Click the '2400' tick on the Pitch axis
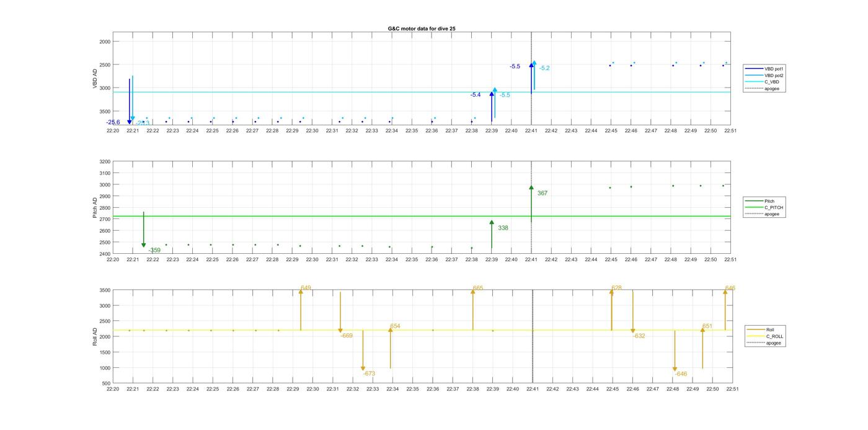Screen dimensions: 868x430 pos(104,254)
